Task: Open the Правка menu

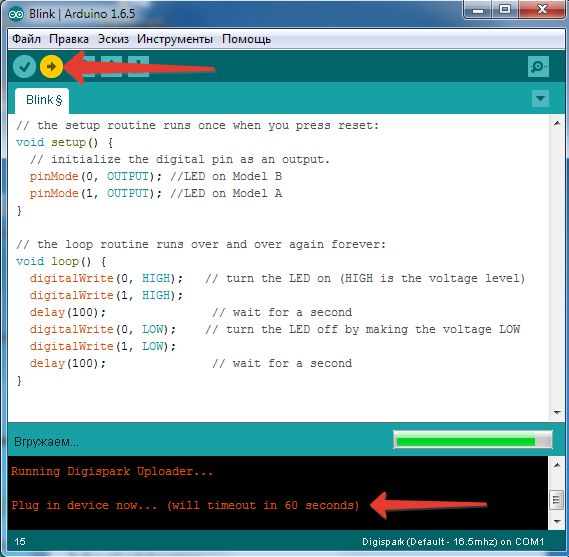Action: tap(69, 39)
